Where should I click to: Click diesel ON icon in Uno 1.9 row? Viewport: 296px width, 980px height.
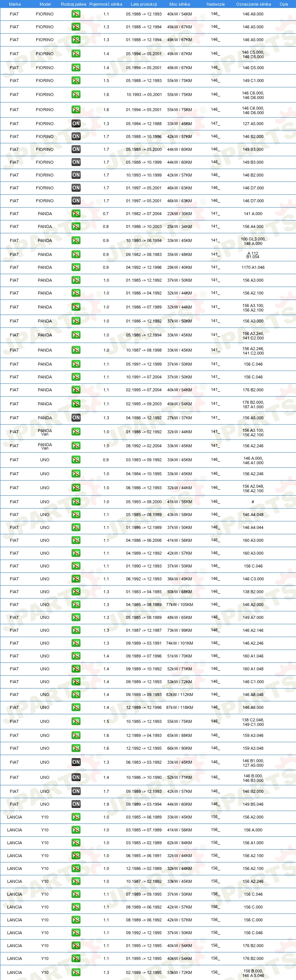[x=76, y=804]
